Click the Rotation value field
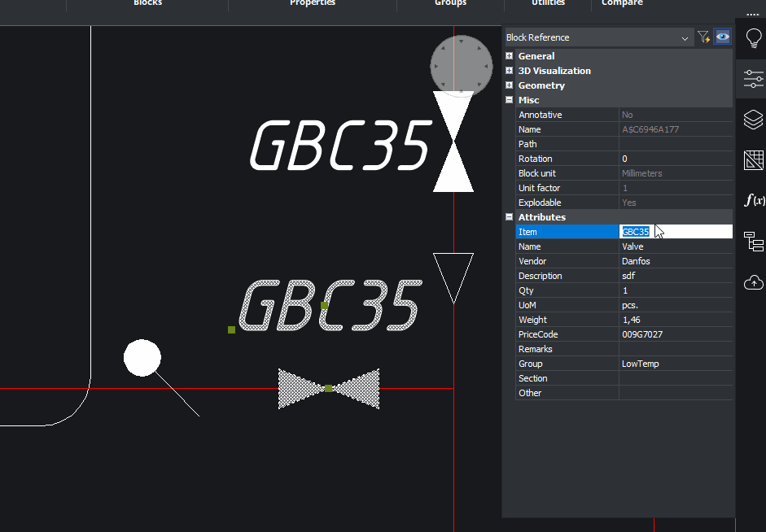 pyautogui.click(x=676, y=159)
